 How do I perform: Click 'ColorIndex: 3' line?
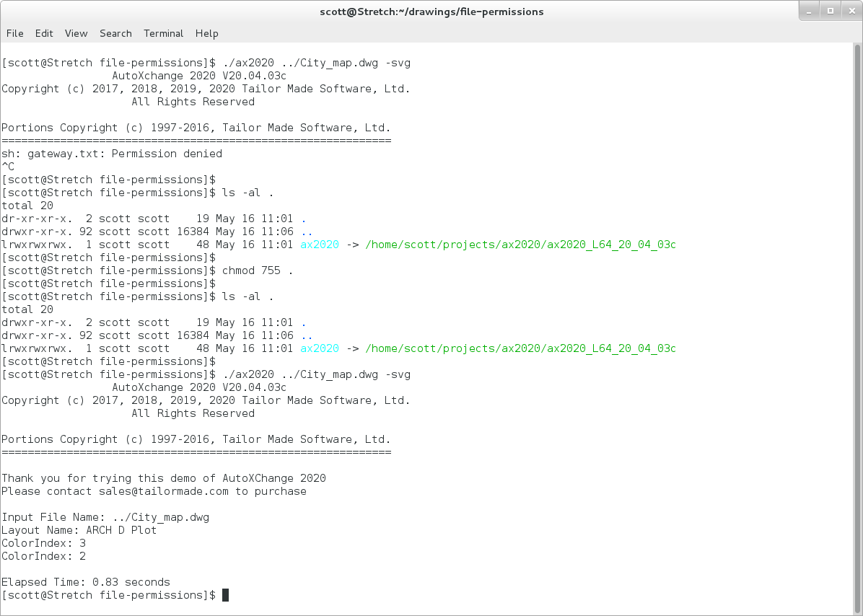tap(43, 543)
